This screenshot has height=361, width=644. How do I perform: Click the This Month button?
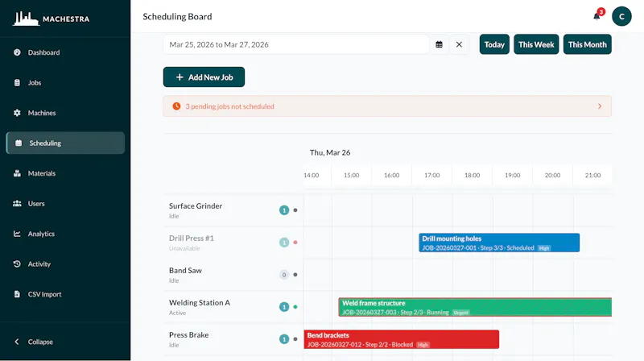[x=588, y=44]
